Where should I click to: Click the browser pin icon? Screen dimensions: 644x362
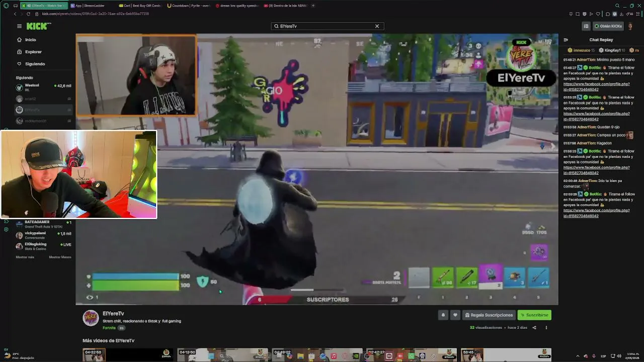571,14
